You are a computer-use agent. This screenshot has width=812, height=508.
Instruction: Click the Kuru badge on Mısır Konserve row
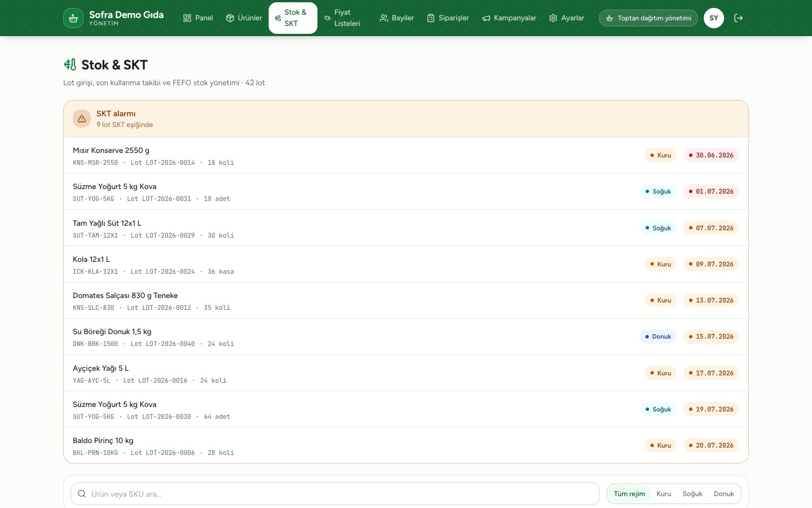point(660,155)
